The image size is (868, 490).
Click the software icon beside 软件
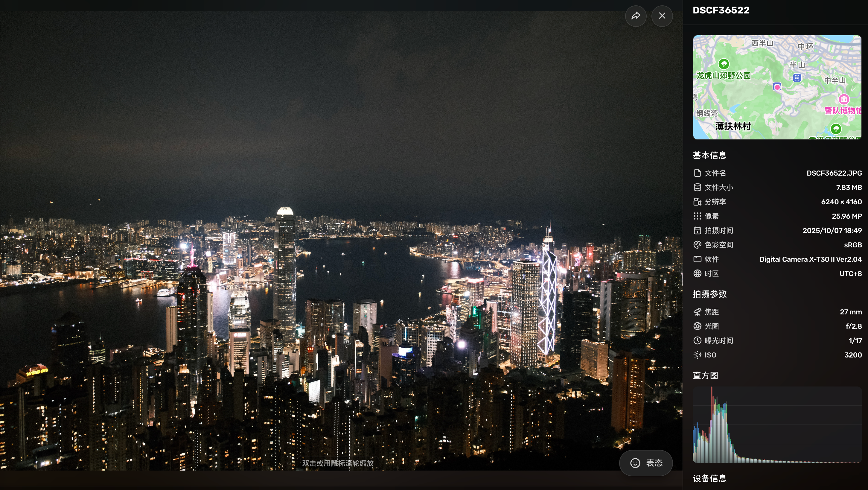[697, 259]
